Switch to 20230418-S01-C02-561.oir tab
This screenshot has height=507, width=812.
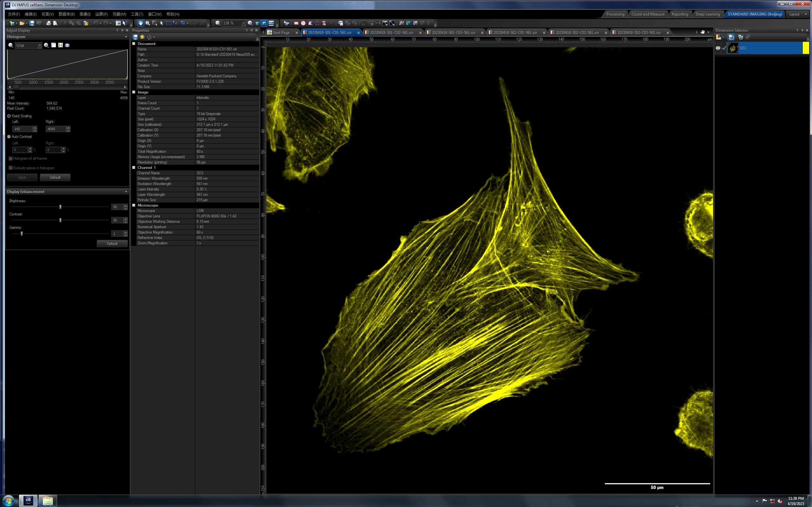392,33
